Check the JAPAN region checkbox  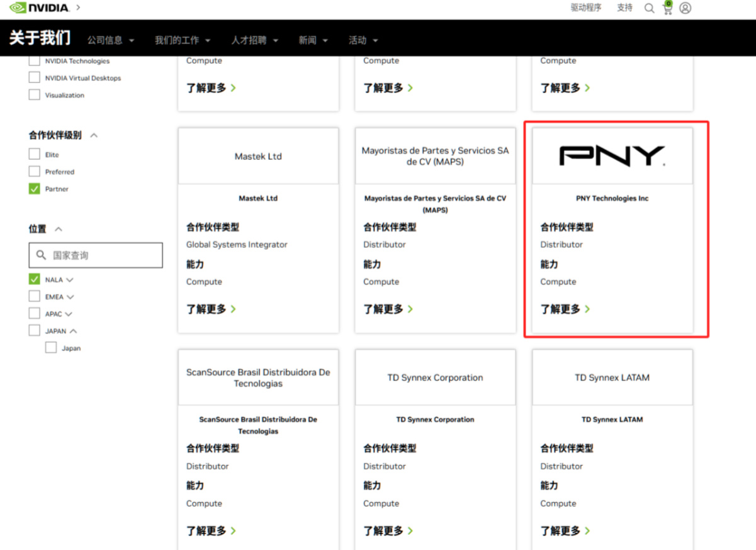pyautogui.click(x=34, y=330)
